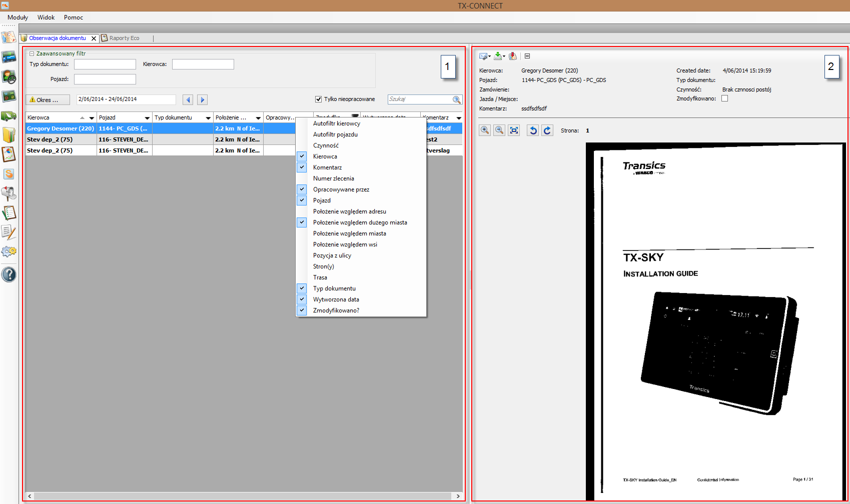Click the Okres button

point(48,100)
